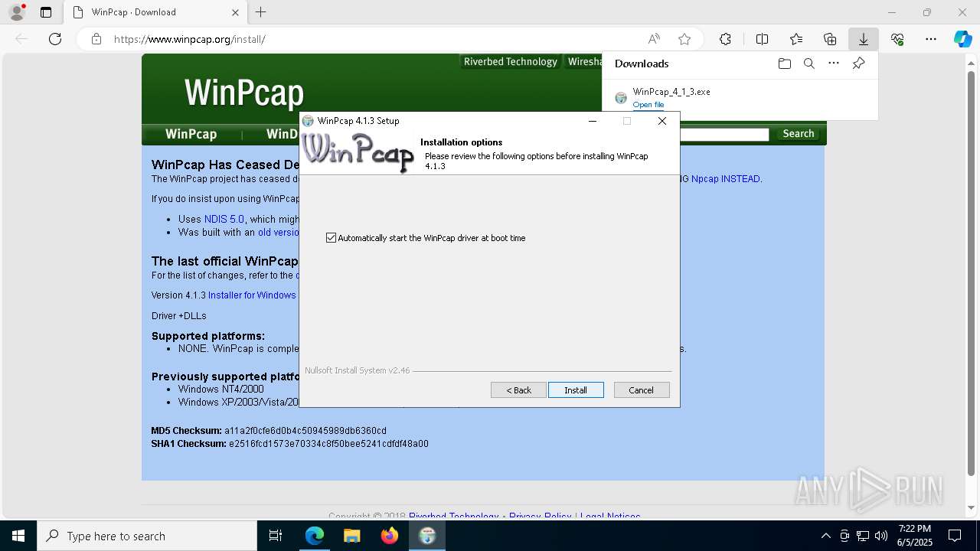Open Favorites list icon
Screen dimensions: 980x551
click(x=796, y=39)
